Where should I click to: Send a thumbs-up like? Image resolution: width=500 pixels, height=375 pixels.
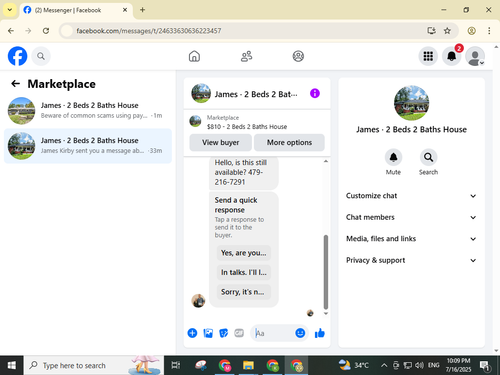tap(320, 333)
